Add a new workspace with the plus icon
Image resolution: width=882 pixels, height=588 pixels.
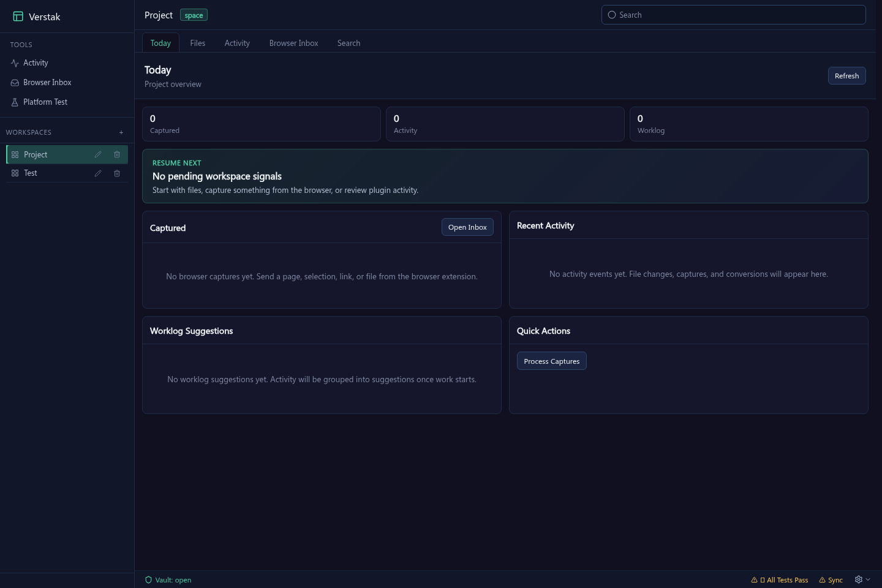(121, 132)
